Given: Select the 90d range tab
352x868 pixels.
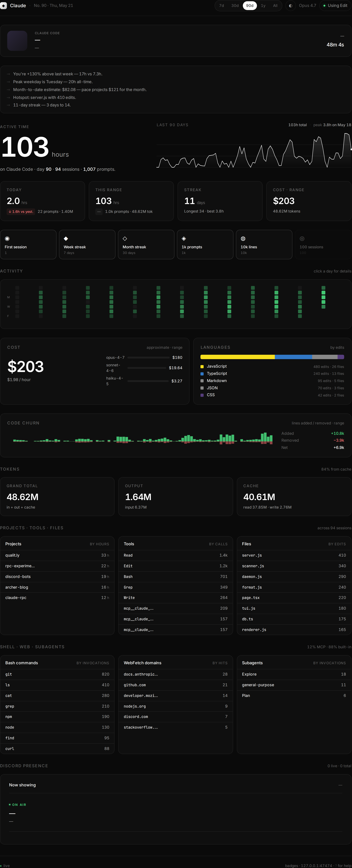Looking at the screenshot, I should 250,6.
